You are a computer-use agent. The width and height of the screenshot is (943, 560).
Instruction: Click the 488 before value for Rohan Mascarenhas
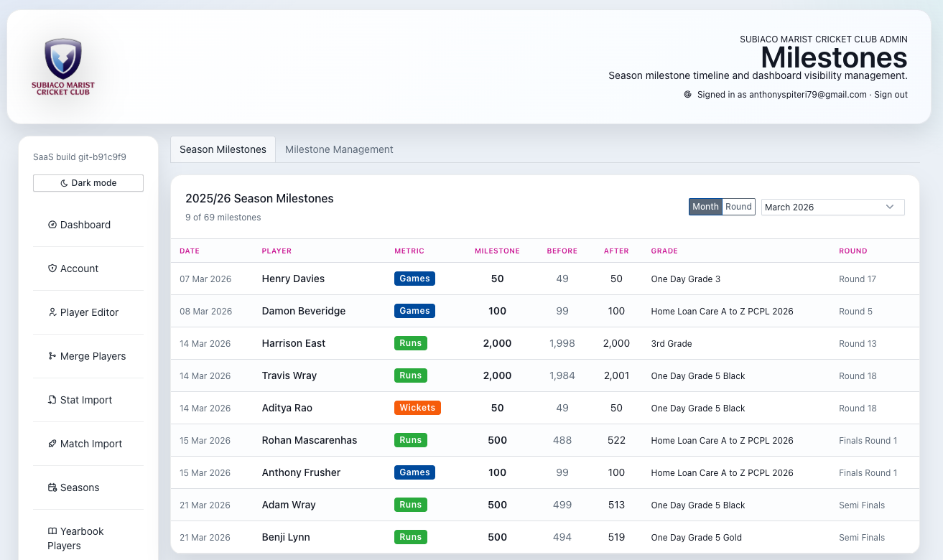562,440
